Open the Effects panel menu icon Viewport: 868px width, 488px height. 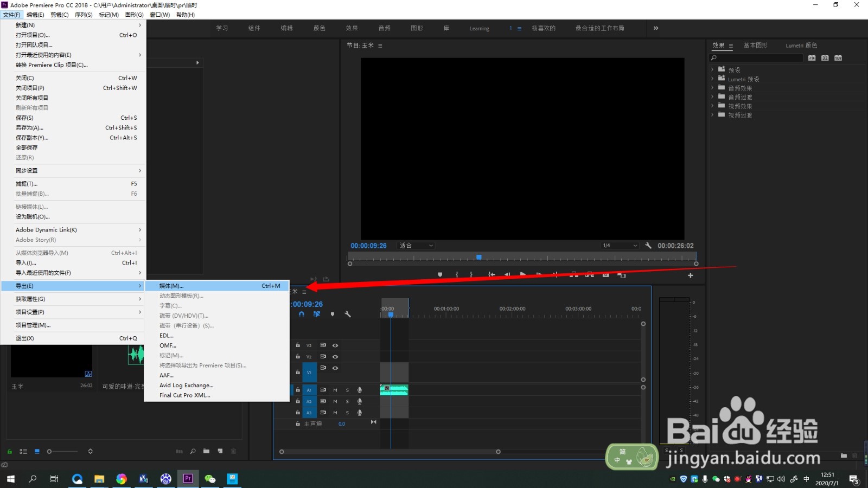pyautogui.click(x=731, y=46)
